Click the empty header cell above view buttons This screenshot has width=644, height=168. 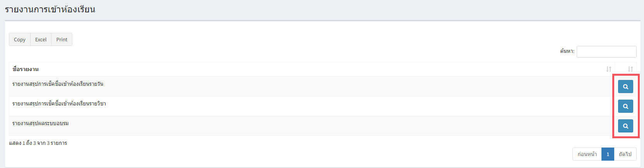pos(625,69)
